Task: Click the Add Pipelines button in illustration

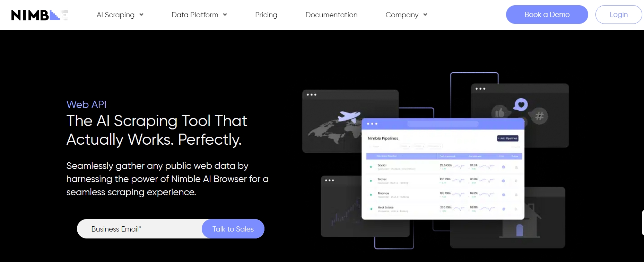Action: coord(508,138)
